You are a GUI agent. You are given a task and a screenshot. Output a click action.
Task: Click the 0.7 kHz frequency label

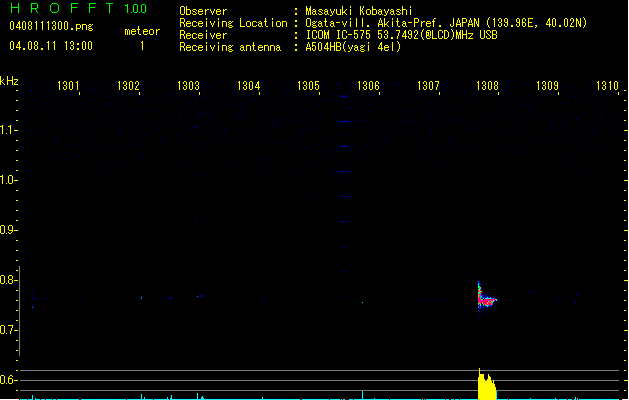tap(8, 330)
